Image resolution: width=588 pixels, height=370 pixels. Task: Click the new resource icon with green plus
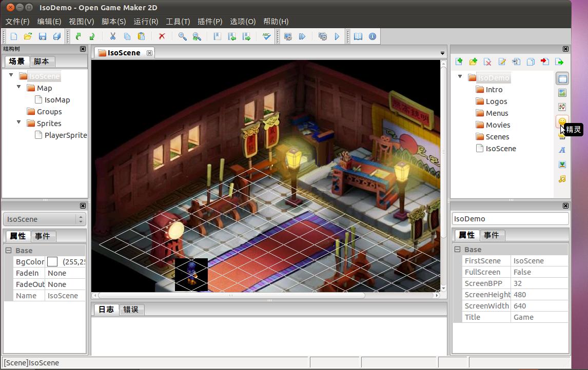458,61
